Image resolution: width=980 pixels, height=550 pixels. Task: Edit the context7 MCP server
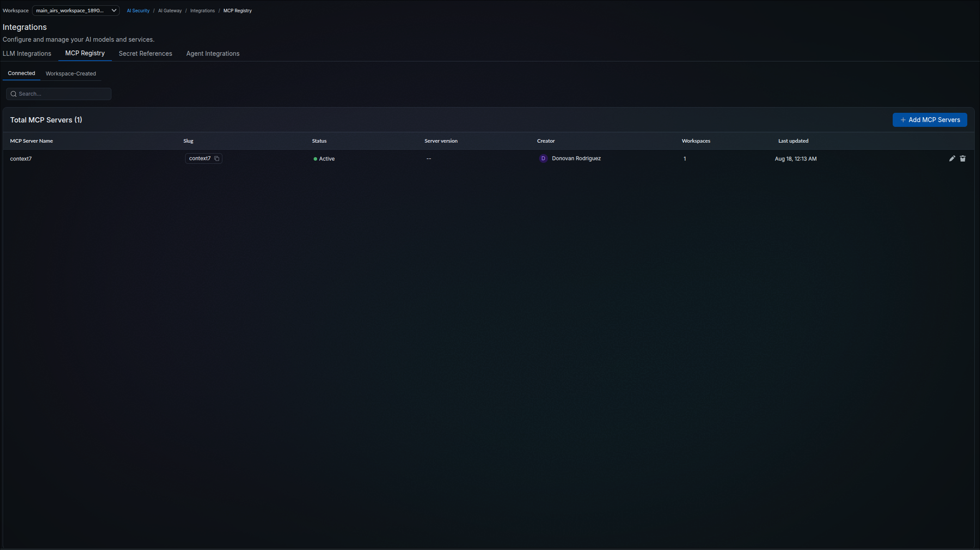click(952, 158)
